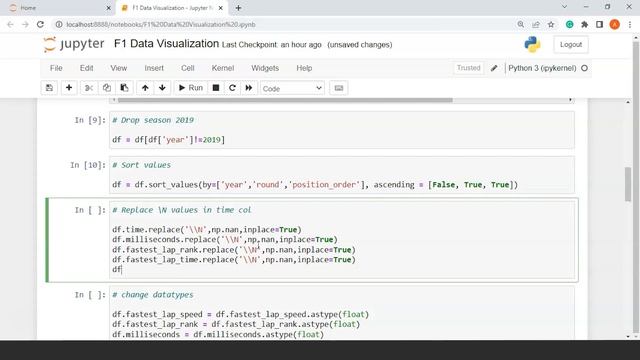Image resolution: width=640 pixels, height=360 pixels.
Task: Toggle the browser side panel icon
Action: pos(600,24)
